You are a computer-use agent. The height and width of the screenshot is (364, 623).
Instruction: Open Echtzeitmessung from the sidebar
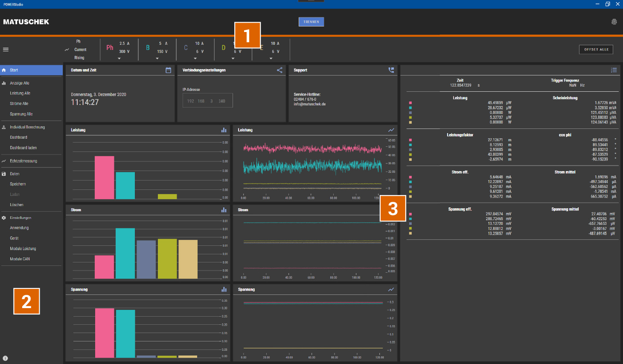23,161
